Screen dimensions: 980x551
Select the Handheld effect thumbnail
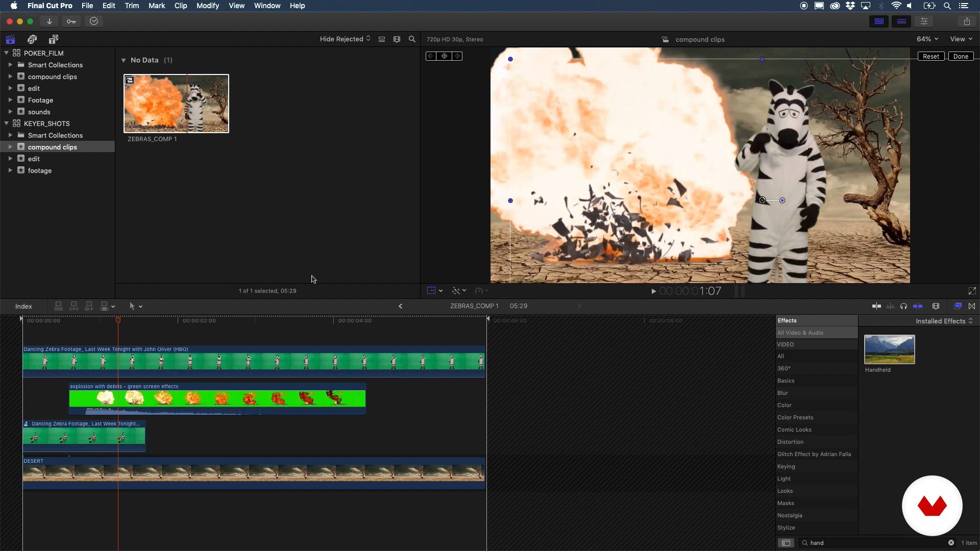pos(889,349)
